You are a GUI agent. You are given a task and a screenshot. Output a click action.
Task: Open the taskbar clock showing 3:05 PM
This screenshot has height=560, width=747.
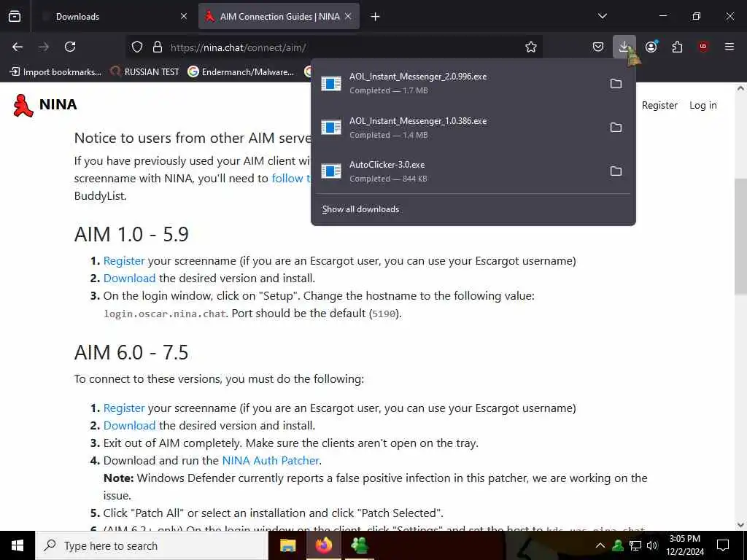[x=684, y=545]
